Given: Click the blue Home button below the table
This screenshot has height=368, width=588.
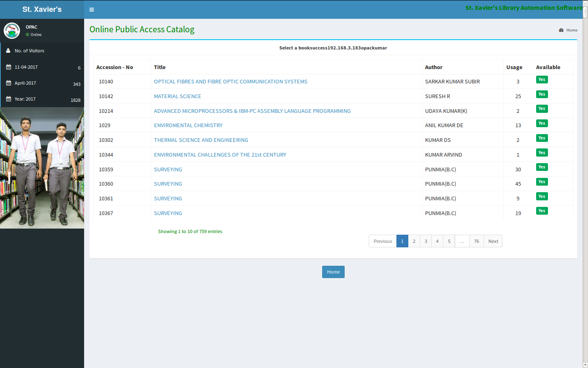Looking at the screenshot, I should [333, 272].
